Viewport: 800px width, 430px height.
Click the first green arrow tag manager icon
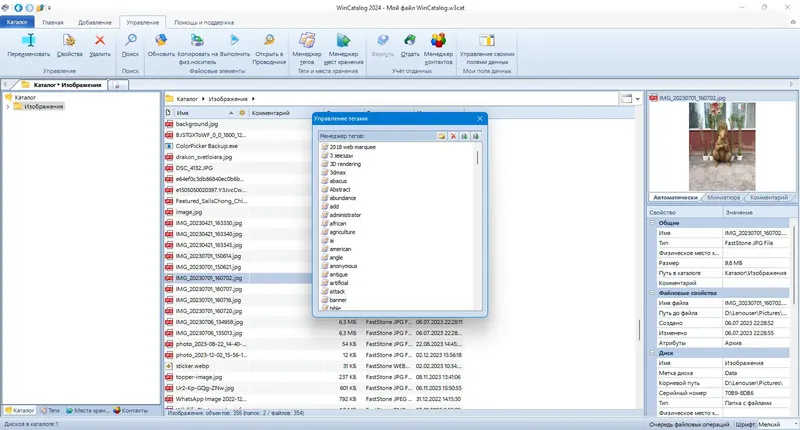pyautogui.click(x=464, y=136)
